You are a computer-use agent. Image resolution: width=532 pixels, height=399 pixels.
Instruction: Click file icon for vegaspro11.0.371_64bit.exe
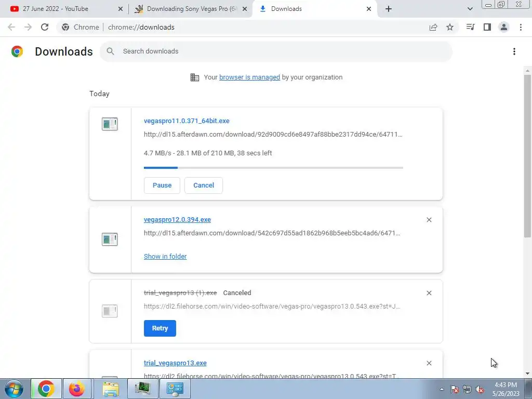pos(110,124)
